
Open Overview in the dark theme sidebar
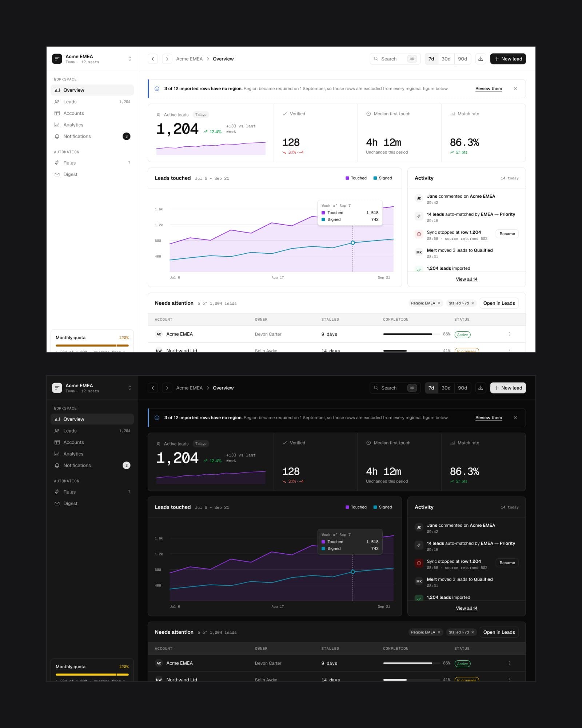coord(92,419)
